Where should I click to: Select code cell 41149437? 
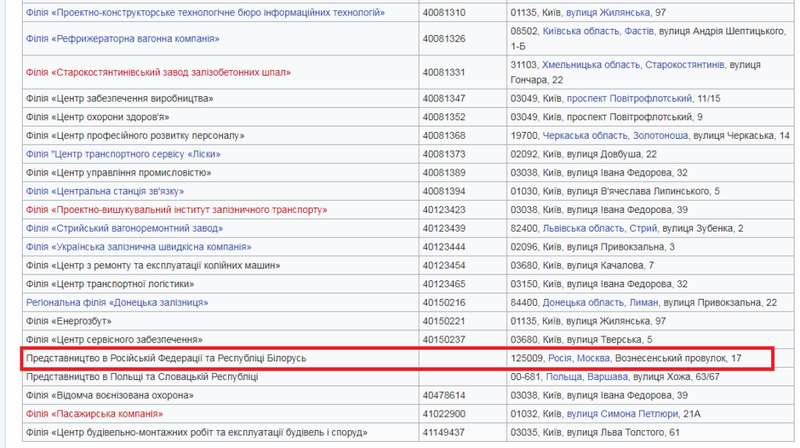444,432
